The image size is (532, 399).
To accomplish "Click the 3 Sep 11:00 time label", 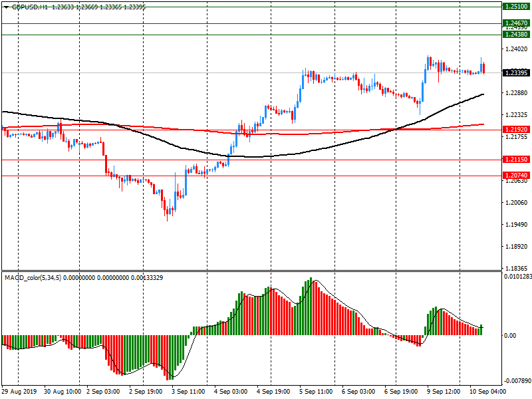I will point(188,392).
